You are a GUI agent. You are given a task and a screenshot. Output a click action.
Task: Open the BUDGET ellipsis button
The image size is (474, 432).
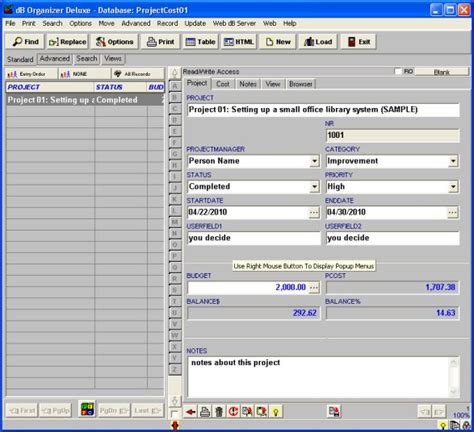(314, 288)
